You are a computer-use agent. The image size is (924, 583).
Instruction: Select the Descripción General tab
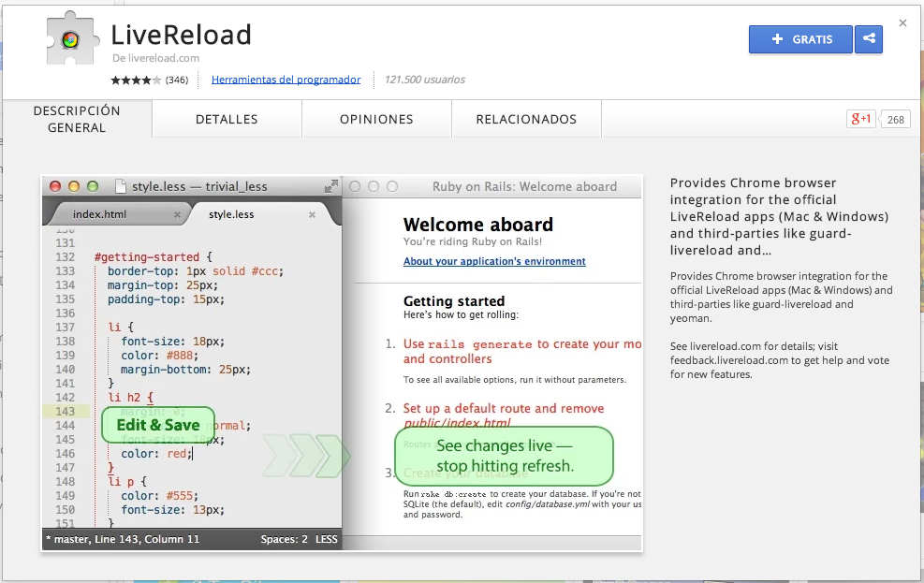[77, 119]
